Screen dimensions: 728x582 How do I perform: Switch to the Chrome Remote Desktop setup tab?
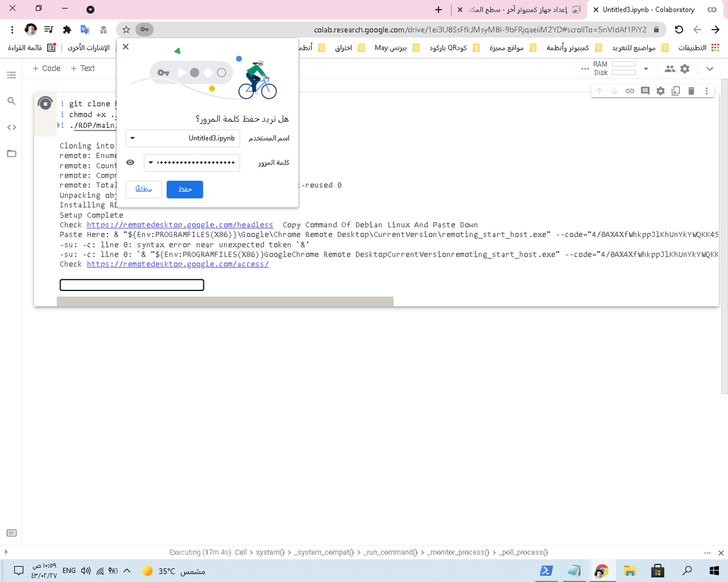point(519,10)
